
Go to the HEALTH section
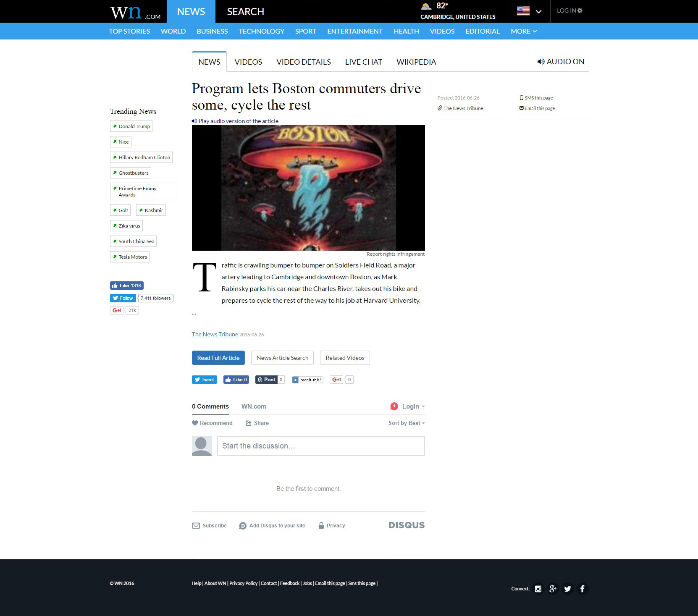[x=406, y=31]
